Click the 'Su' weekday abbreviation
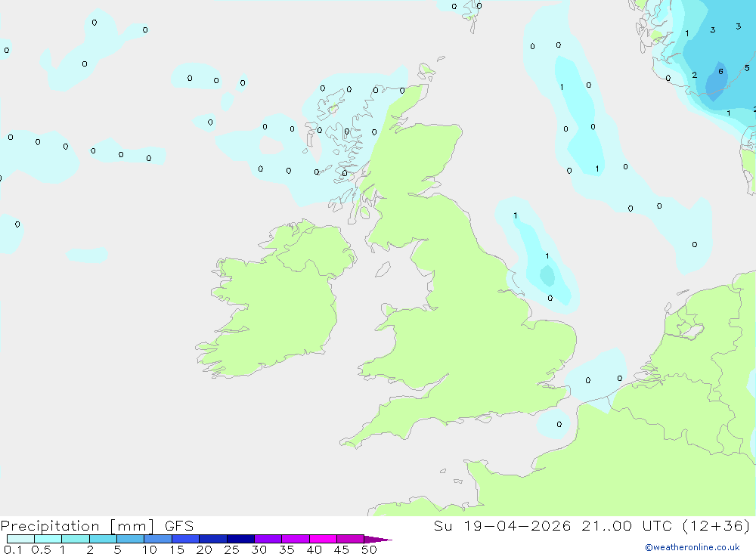Viewport: 756px width, 554px height. (442, 525)
